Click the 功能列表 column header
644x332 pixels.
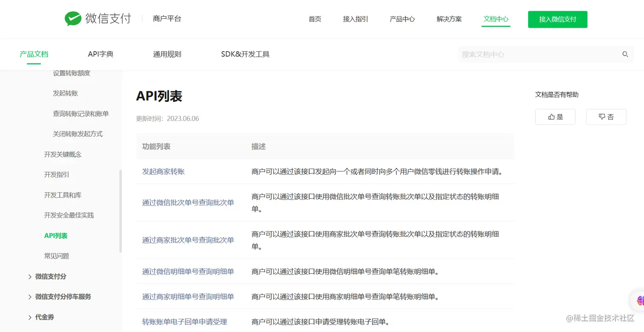(156, 146)
